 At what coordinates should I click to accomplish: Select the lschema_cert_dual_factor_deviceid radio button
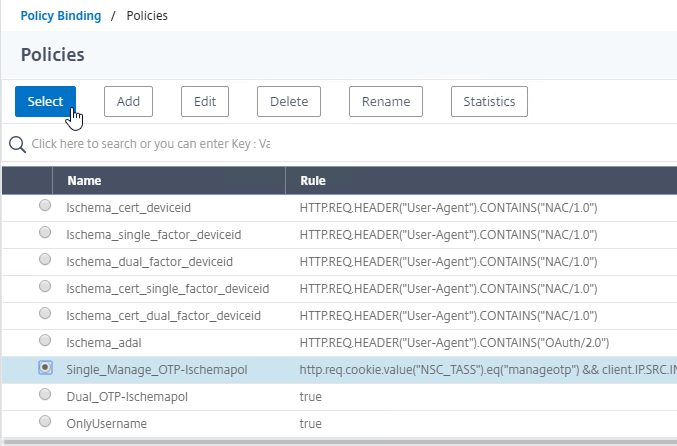coord(45,313)
